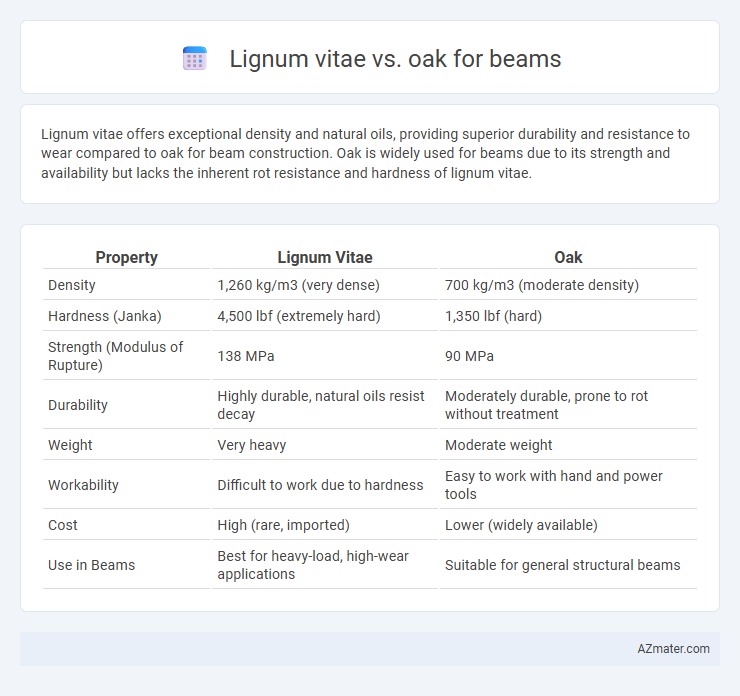The height and width of the screenshot is (696, 740).
Task: Open the AZmater.com footer link
Action: coord(673,649)
